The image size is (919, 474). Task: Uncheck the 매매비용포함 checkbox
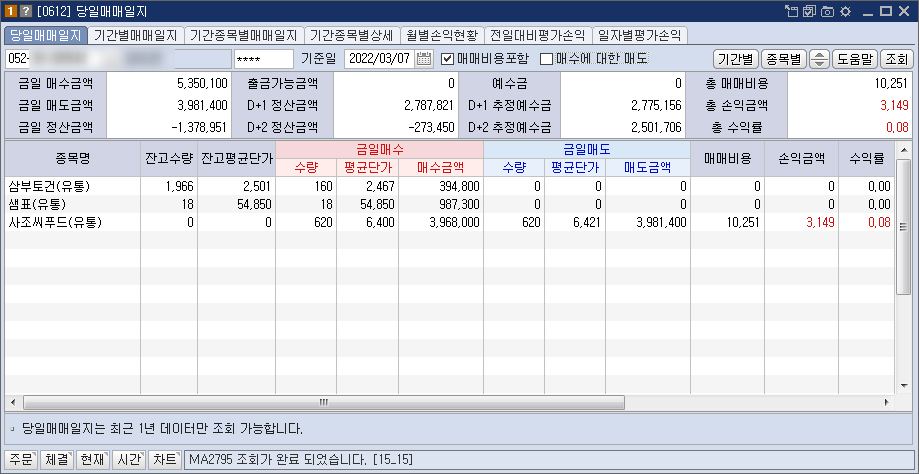tap(447, 59)
